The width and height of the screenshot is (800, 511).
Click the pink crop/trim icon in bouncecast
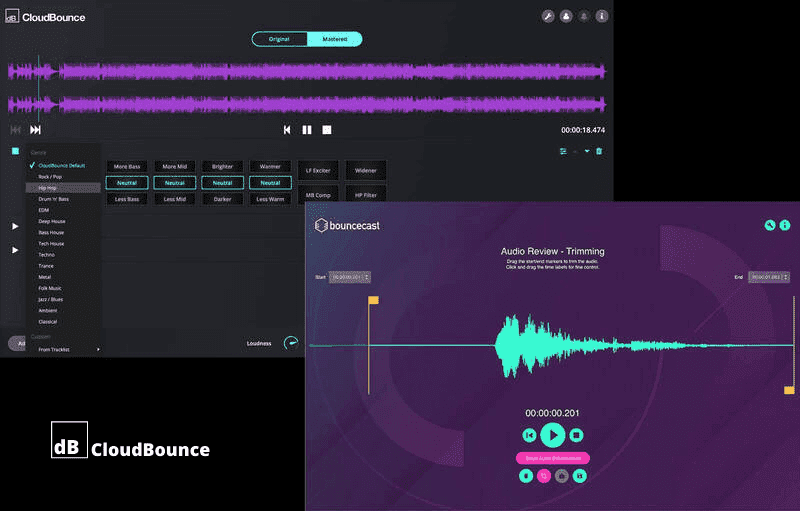[544, 476]
